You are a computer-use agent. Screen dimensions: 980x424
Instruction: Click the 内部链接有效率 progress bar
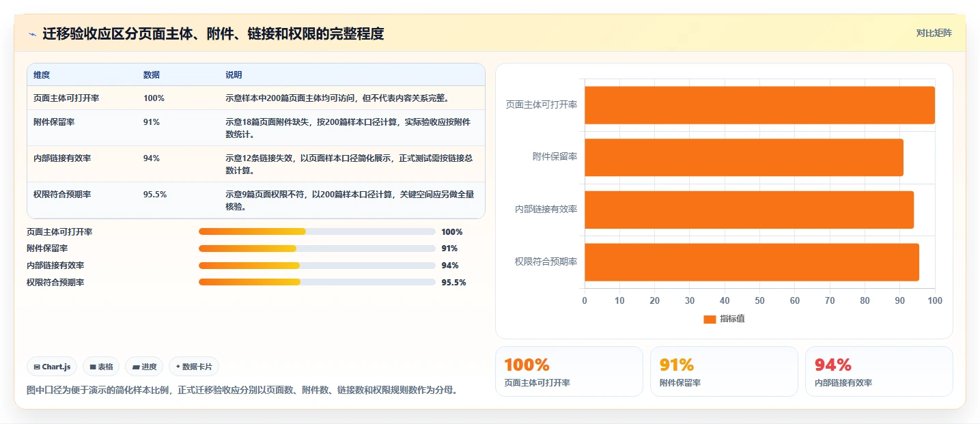click(x=317, y=266)
